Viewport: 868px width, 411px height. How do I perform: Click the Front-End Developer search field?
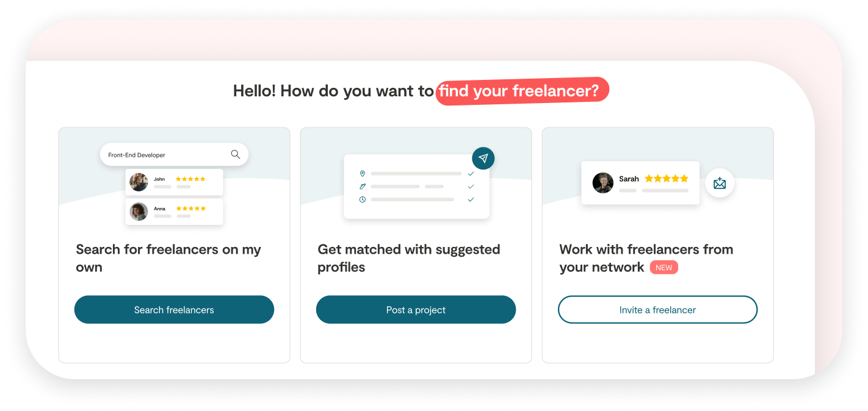pos(174,155)
